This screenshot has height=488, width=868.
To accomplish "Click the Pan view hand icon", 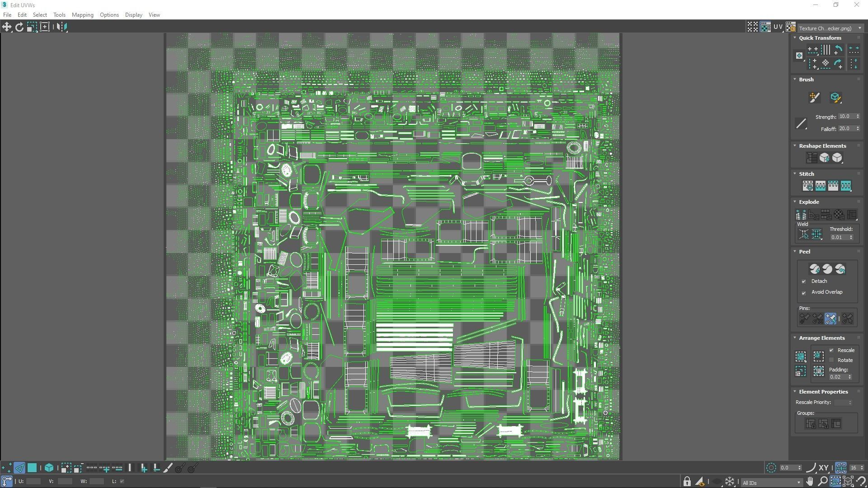I will click(810, 482).
